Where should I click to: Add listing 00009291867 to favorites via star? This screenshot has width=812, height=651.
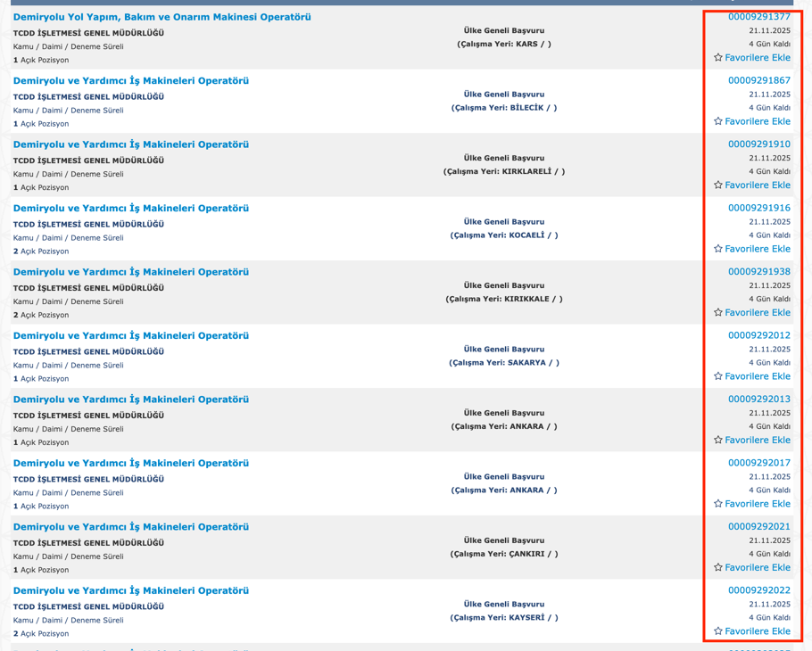coord(718,121)
